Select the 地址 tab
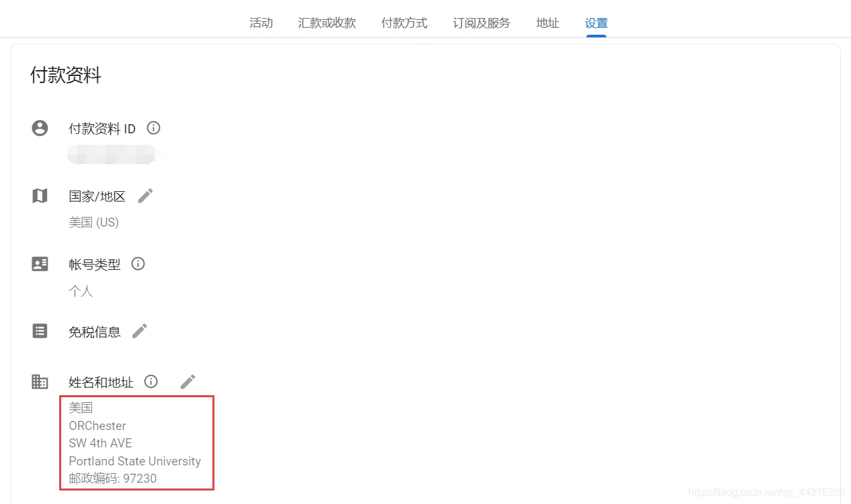Screen dimensions: 851x504 (x=548, y=23)
